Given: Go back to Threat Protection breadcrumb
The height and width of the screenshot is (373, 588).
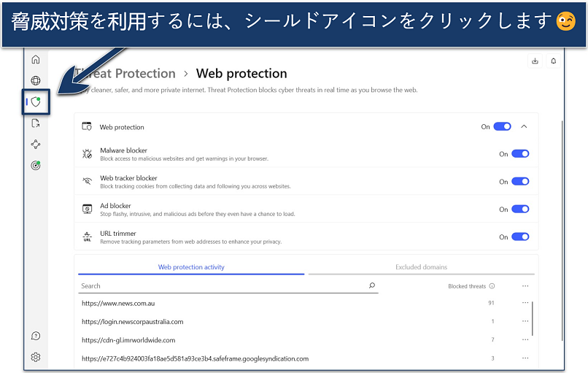Looking at the screenshot, I should coord(125,74).
